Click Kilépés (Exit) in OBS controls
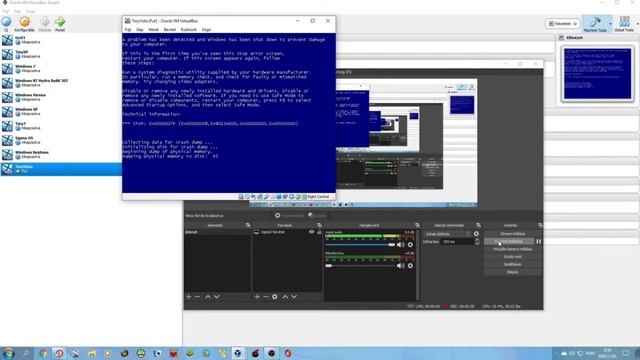The image size is (640, 360). (x=513, y=272)
